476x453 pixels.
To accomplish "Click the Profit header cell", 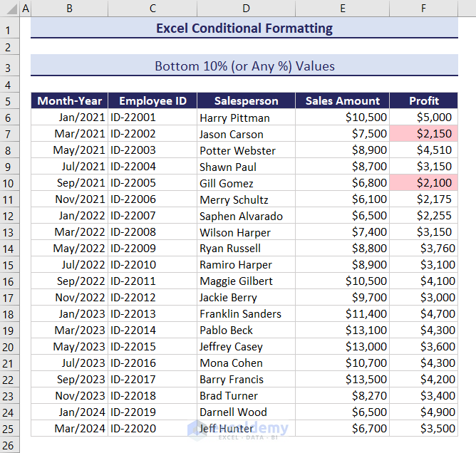I will point(423,101).
